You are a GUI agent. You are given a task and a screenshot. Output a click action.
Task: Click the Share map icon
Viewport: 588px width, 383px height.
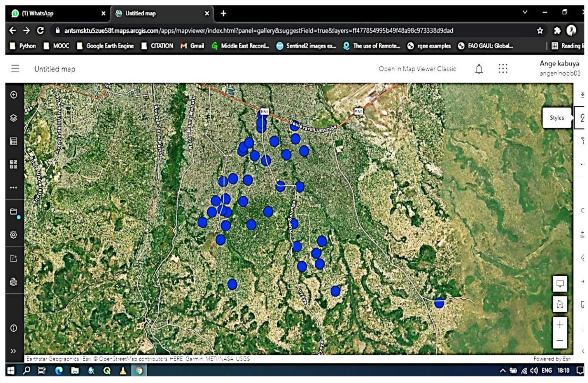click(x=14, y=259)
